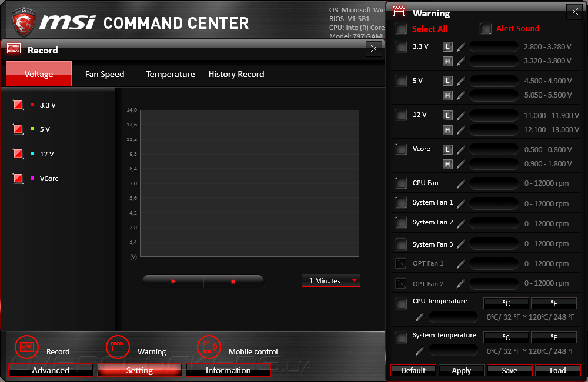Edit CPU Temperature pencil icon
The image size is (588, 382).
pos(420,317)
